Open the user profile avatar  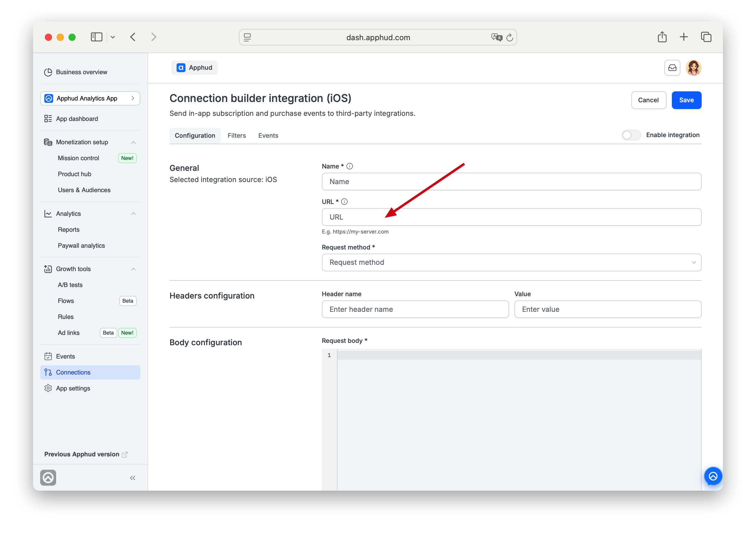click(x=693, y=68)
